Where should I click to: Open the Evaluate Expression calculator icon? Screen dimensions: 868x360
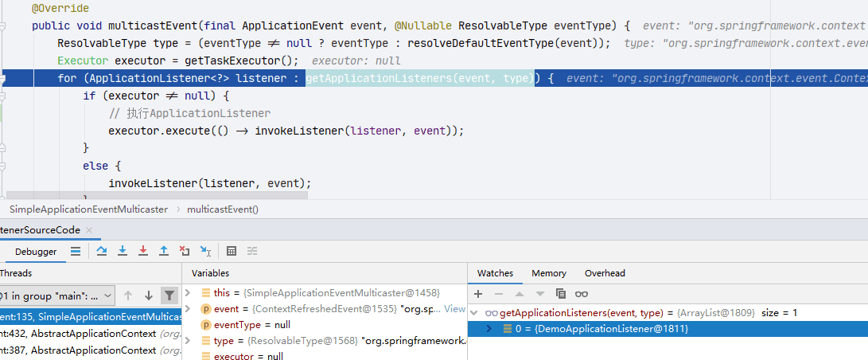click(x=232, y=251)
